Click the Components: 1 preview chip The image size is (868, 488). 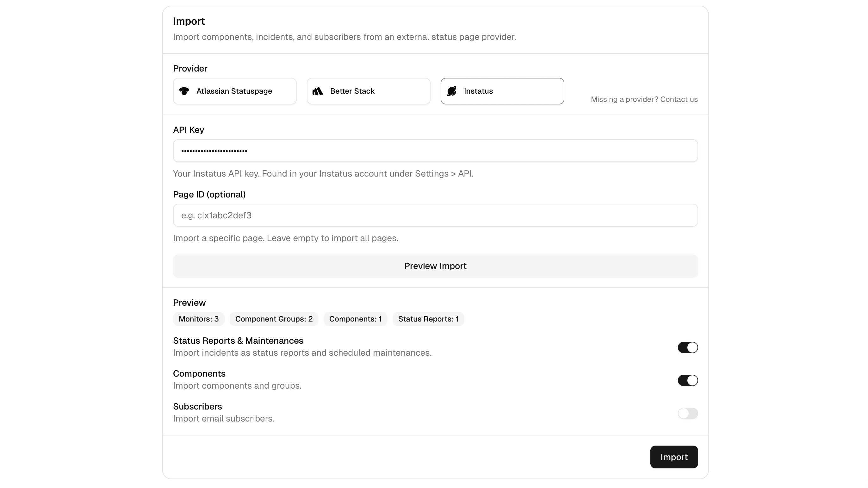click(x=356, y=319)
